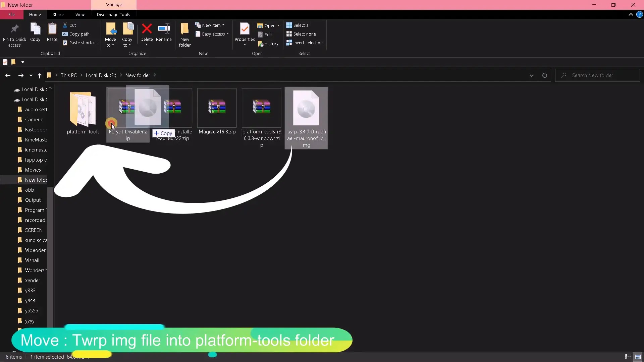Click the Delete icon in the ribbon
644x362 pixels.
coord(147,29)
